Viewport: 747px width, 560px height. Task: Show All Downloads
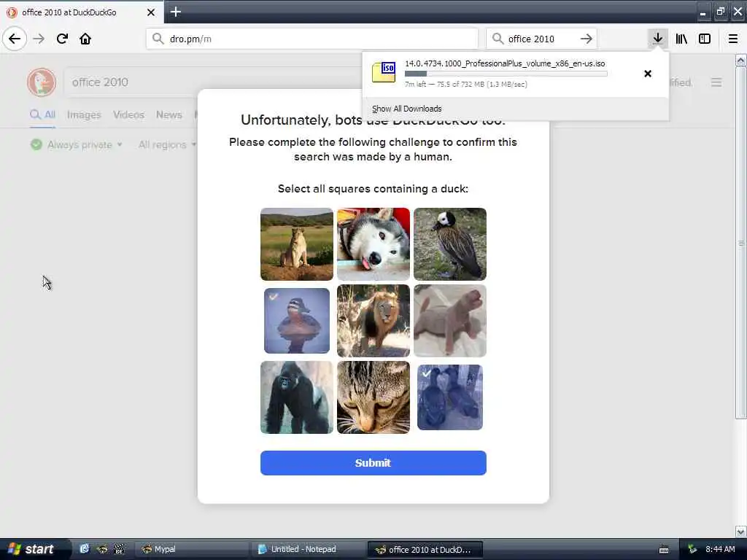[407, 109]
